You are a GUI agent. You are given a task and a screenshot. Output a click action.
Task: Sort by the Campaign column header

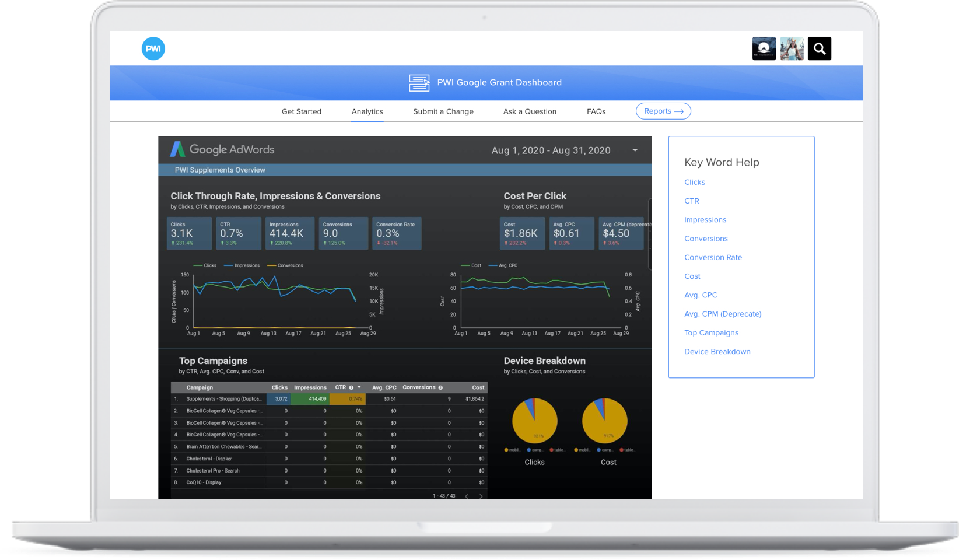pos(199,387)
